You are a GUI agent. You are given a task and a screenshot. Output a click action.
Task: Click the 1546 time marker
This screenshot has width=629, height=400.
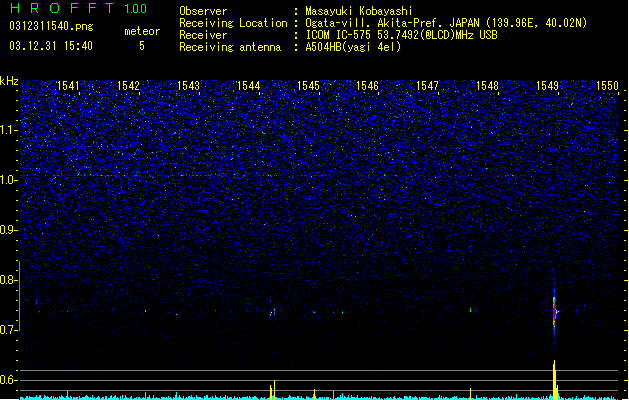click(367, 86)
